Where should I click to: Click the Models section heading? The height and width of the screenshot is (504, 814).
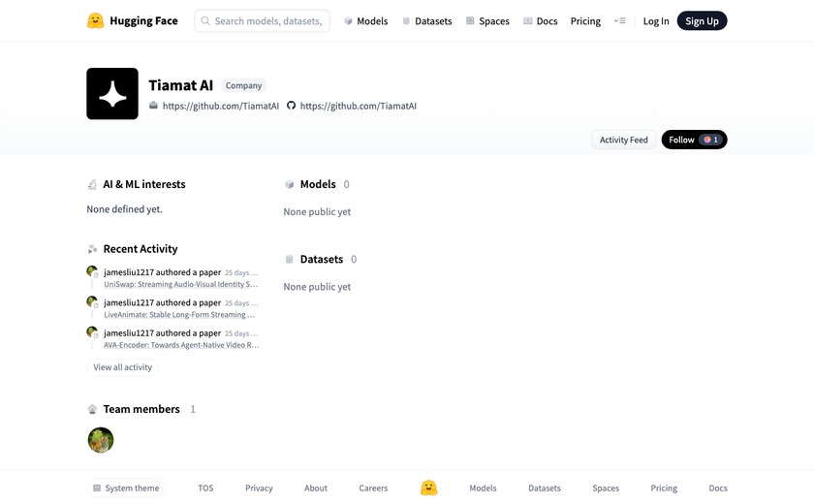[x=318, y=184]
